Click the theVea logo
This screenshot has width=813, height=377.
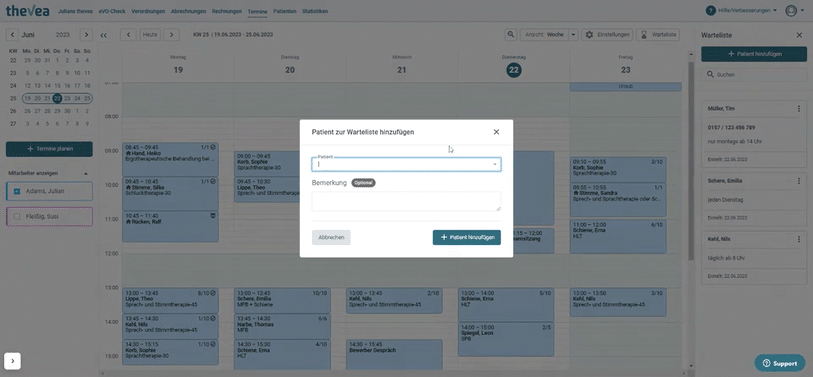(27, 10)
